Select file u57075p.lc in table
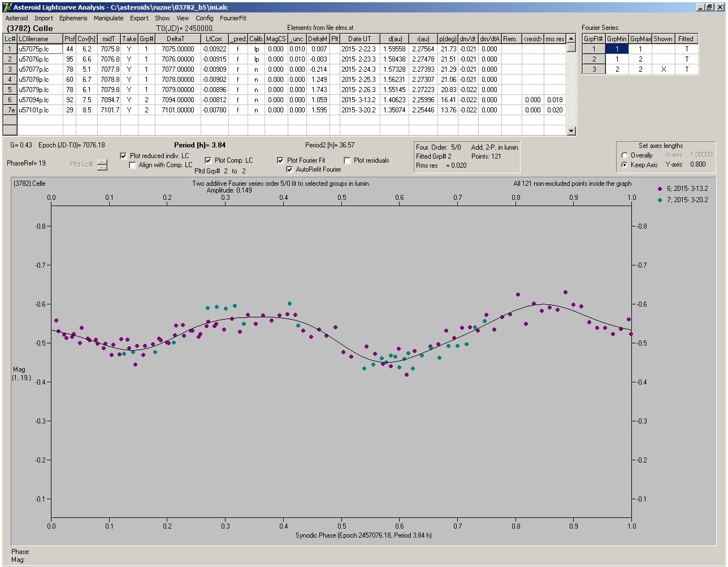This screenshot has width=728, height=567. click(x=40, y=49)
